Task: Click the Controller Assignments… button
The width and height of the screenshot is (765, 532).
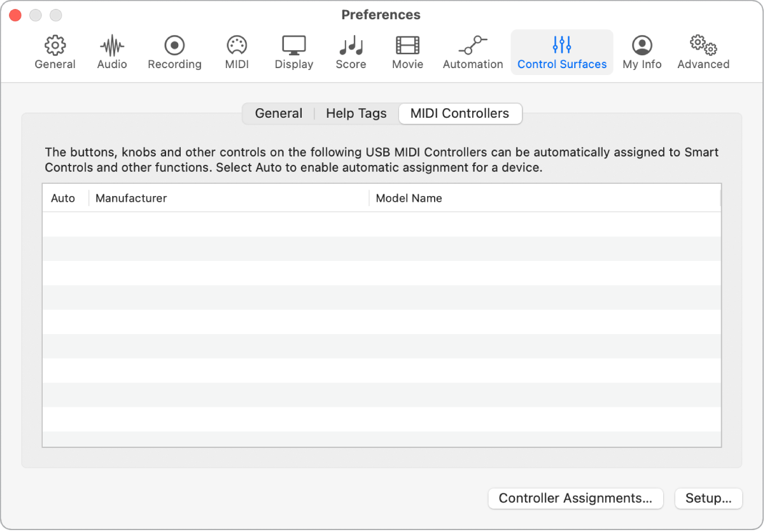Action: (x=575, y=499)
